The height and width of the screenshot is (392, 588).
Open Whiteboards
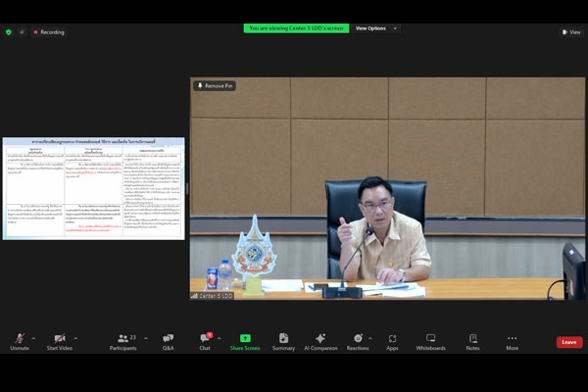(x=430, y=339)
